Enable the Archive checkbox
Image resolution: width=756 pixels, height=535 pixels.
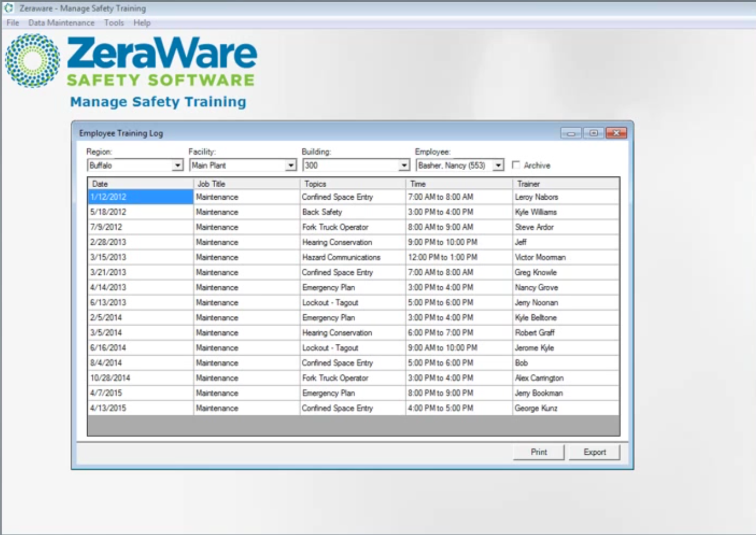[x=516, y=166]
